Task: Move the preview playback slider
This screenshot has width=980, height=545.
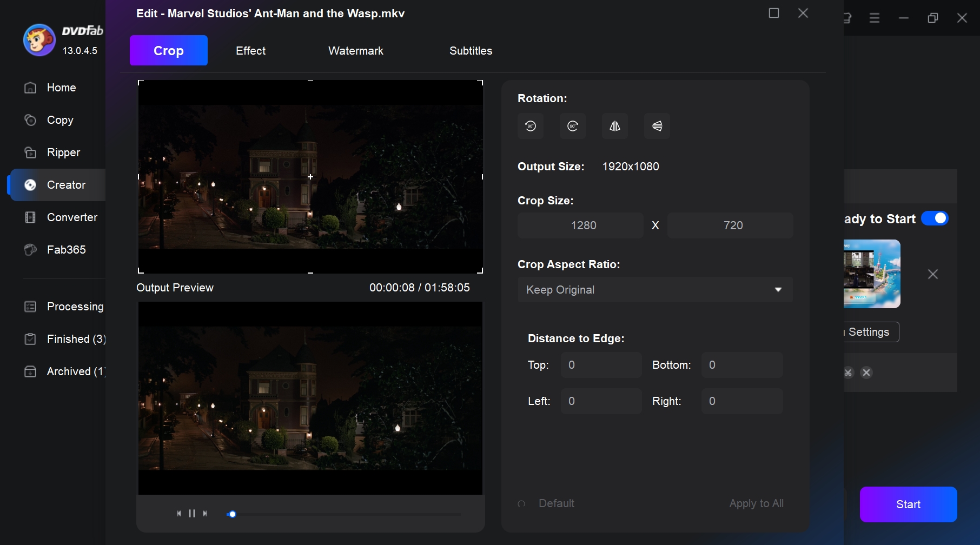Action: (232, 514)
